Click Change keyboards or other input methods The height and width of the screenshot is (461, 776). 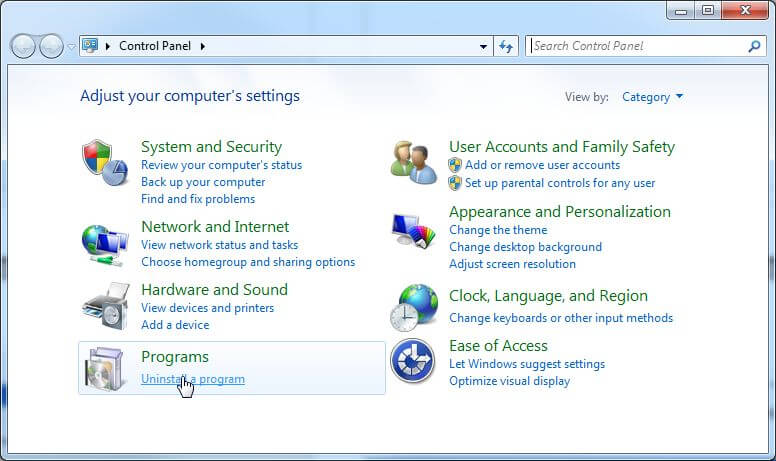tap(561, 318)
